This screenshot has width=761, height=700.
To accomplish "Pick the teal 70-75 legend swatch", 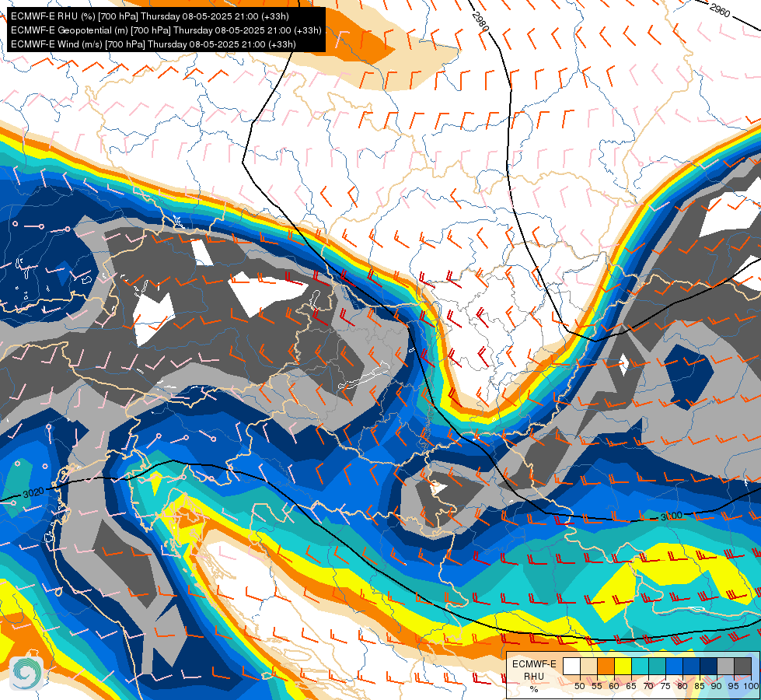I will (x=658, y=666).
